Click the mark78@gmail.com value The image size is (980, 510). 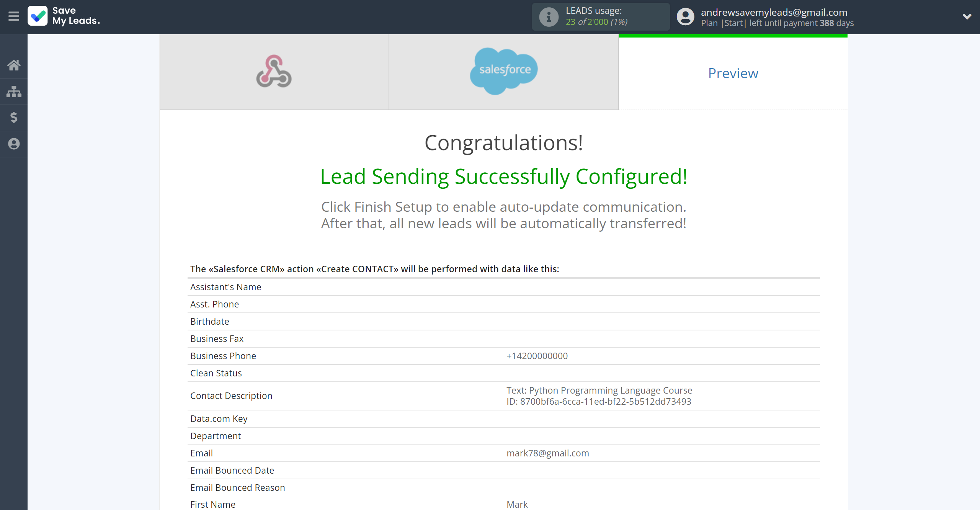coord(548,453)
